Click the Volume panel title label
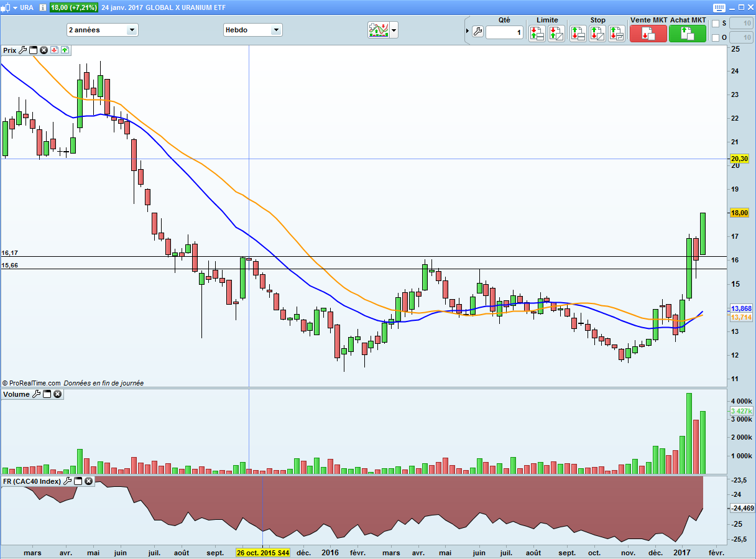Image resolution: width=756 pixels, height=559 pixels. tap(17, 394)
